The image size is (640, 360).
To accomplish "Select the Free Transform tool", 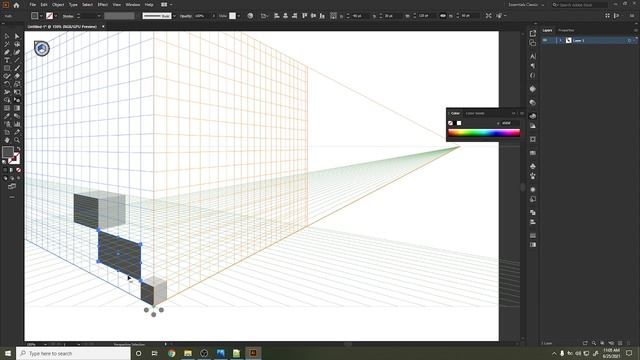I will [x=17, y=92].
